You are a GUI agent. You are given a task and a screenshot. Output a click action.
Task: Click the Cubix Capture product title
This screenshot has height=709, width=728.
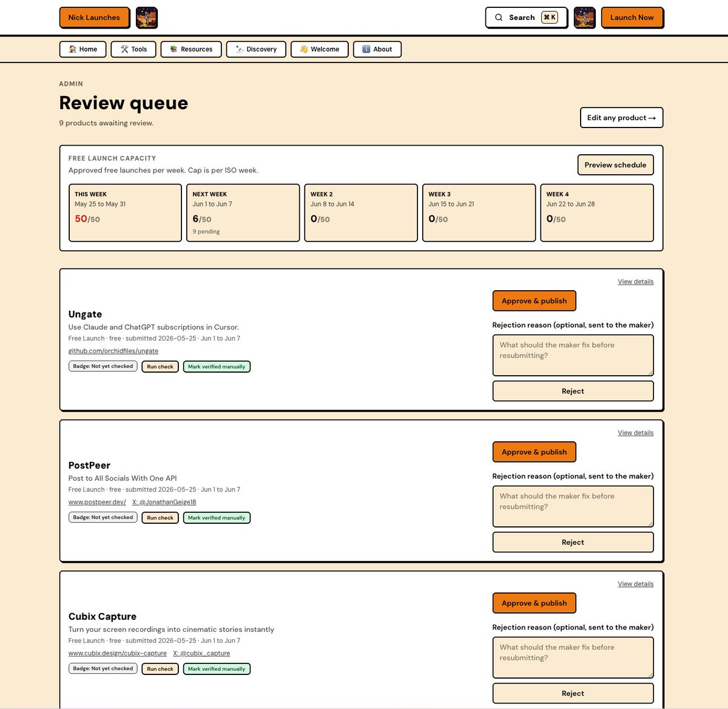coord(103,617)
